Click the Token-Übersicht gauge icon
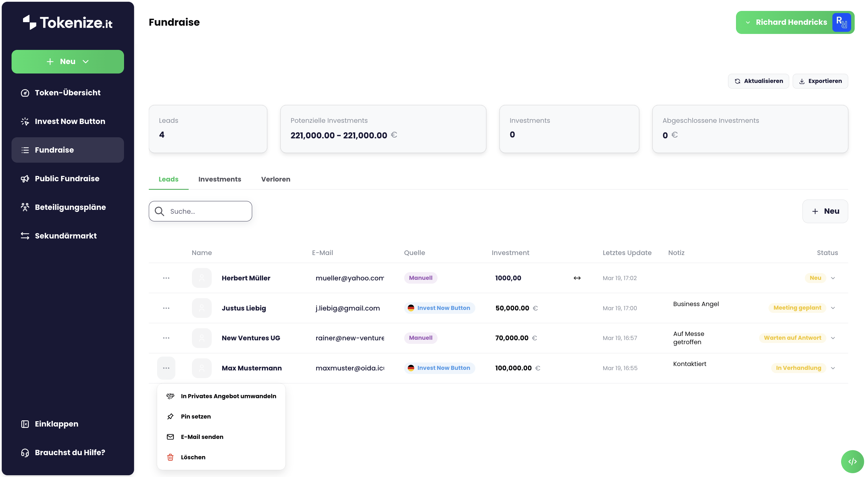Screen dimensions: 868x477 tap(25, 93)
